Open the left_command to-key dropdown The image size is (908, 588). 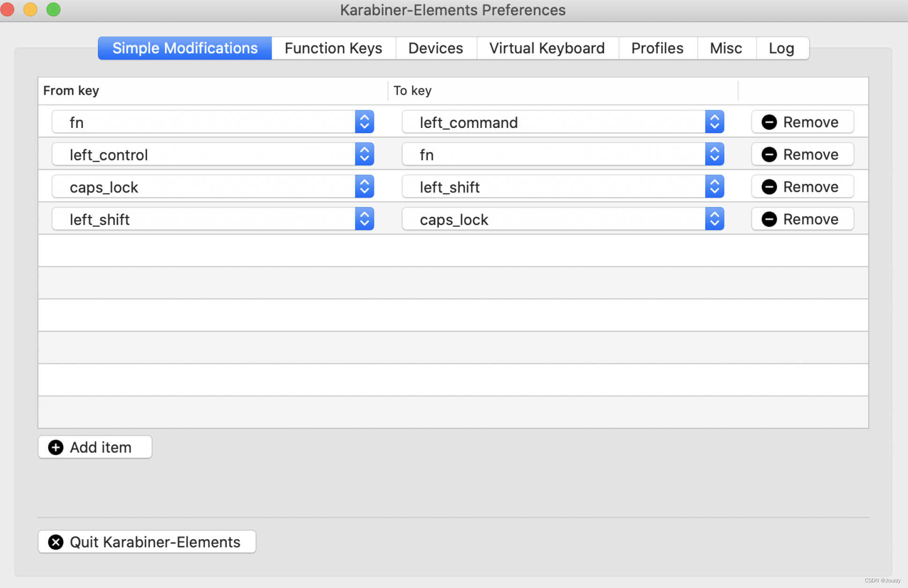714,122
